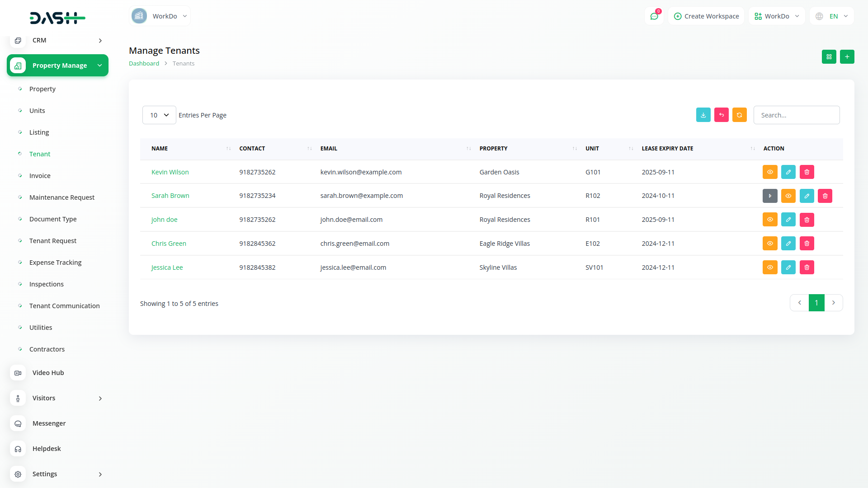
Task: Click the orange refresh icon near search
Action: pos(739,115)
